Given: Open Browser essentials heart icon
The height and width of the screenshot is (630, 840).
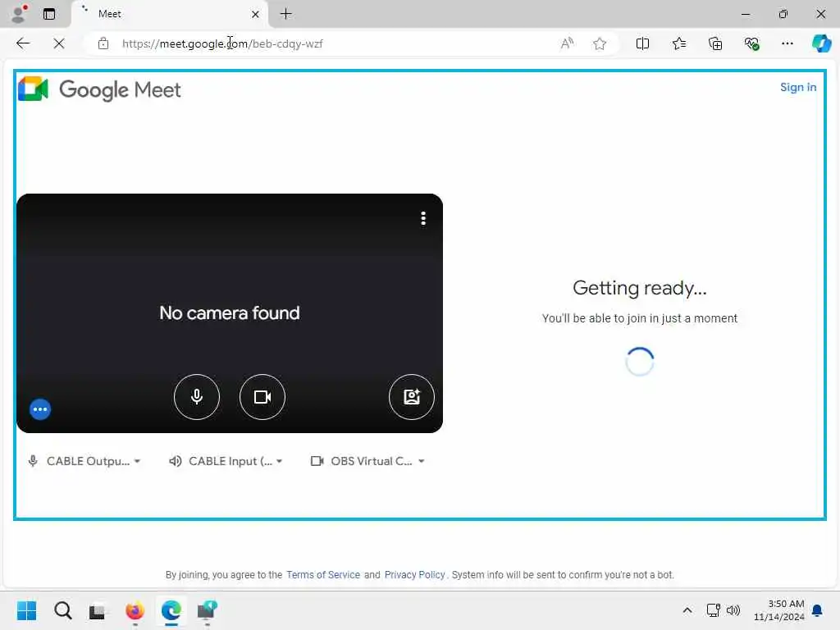Looking at the screenshot, I should click(x=751, y=43).
